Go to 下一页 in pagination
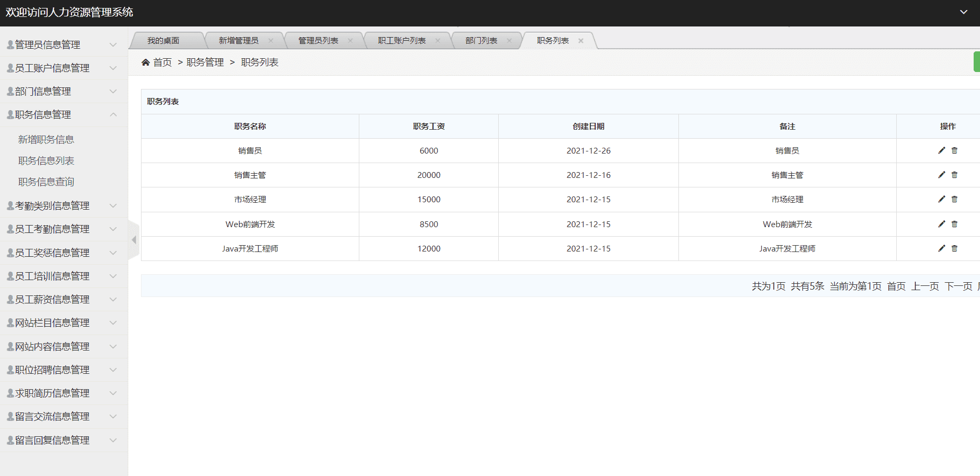Screen dimensions: 980x476 (958, 286)
